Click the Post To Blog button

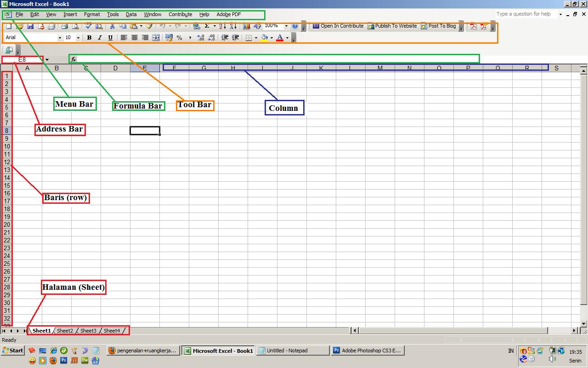tap(440, 26)
